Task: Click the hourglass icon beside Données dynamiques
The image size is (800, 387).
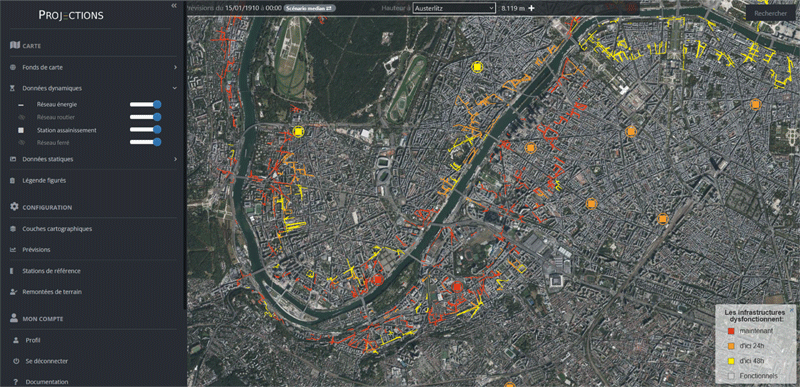Action: pos(13,88)
